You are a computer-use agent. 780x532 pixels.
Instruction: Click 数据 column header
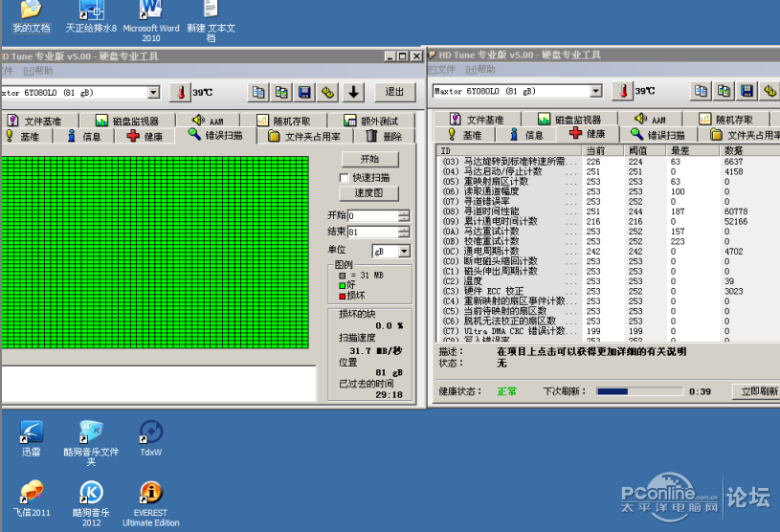[x=750, y=150]
